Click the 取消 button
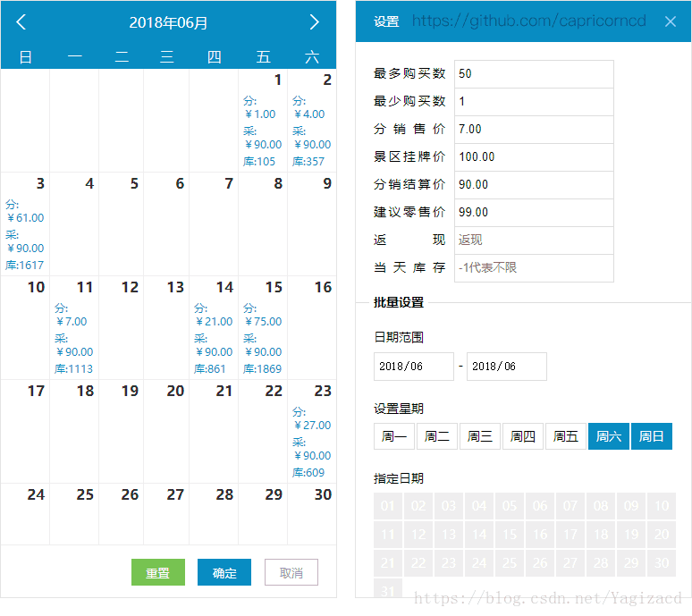Screen dimensions: 692x616 point(291,572)
